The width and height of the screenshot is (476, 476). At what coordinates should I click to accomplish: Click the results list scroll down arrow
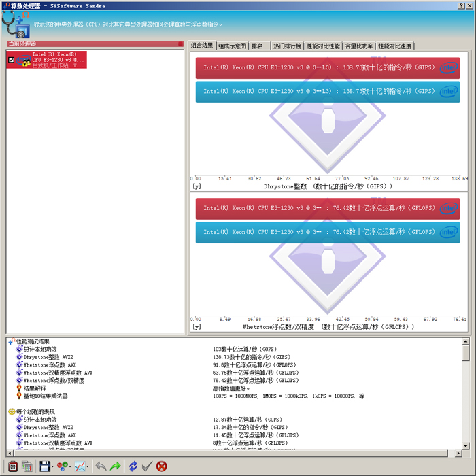tap(465, 446)
